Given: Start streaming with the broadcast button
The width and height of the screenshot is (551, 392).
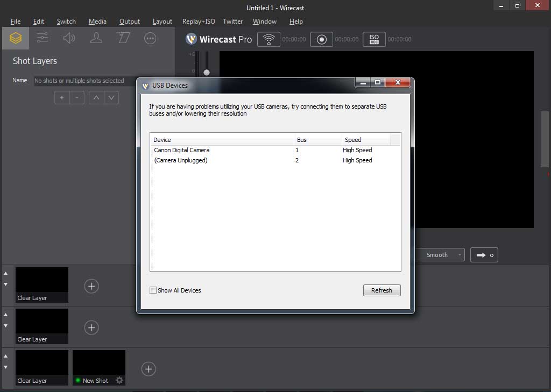Looking at the screenshot, I should click(x=269, y=39).
